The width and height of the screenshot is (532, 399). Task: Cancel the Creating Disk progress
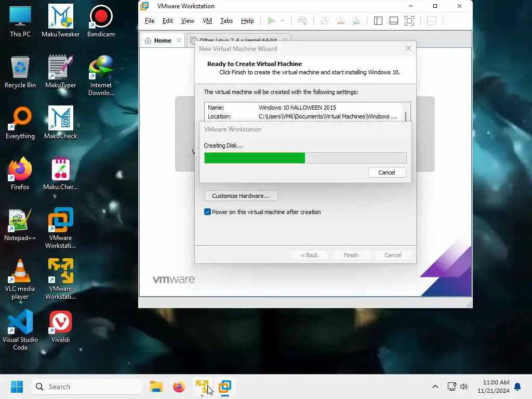coord(387,172)
